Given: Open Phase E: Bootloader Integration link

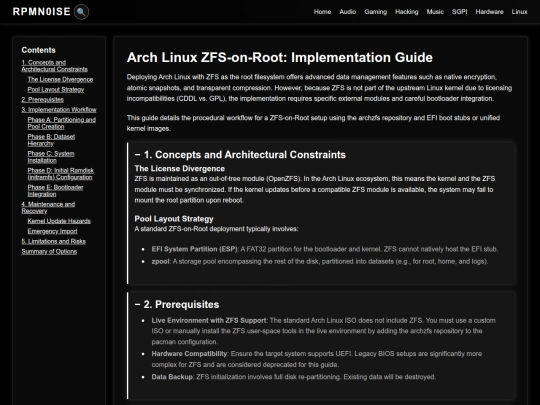Looking at the screenshot, I should pos(55,190).
